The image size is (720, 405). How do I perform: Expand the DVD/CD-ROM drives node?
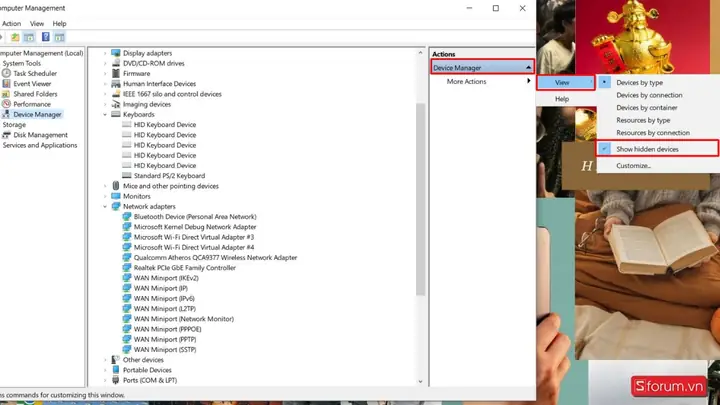105,63
